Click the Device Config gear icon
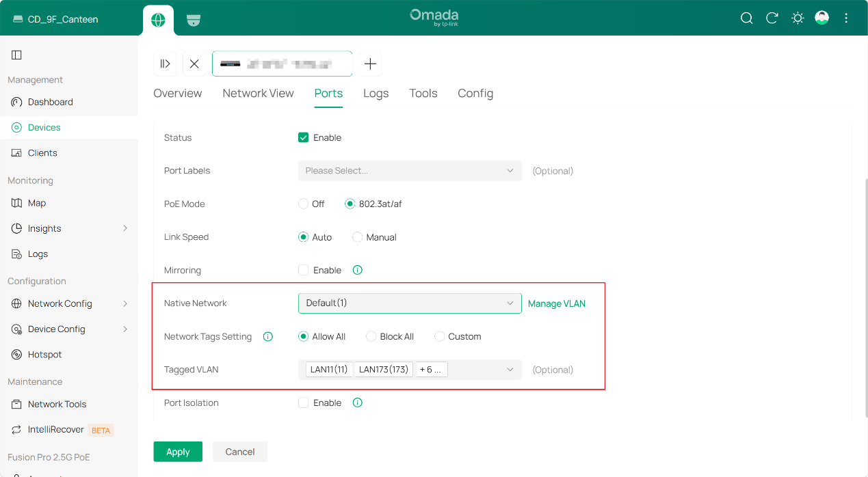This screenshot has width=868, height=477. pos(17,329)
